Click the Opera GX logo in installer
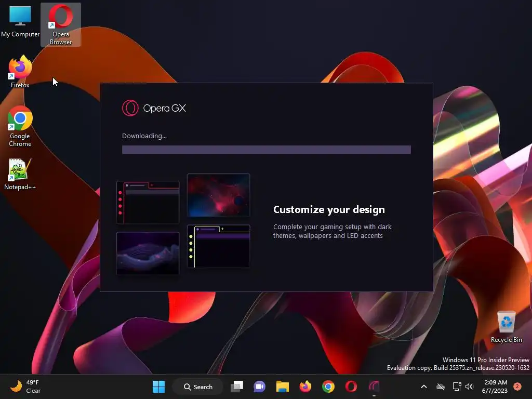Screen dimensions: 532x399 154,108
